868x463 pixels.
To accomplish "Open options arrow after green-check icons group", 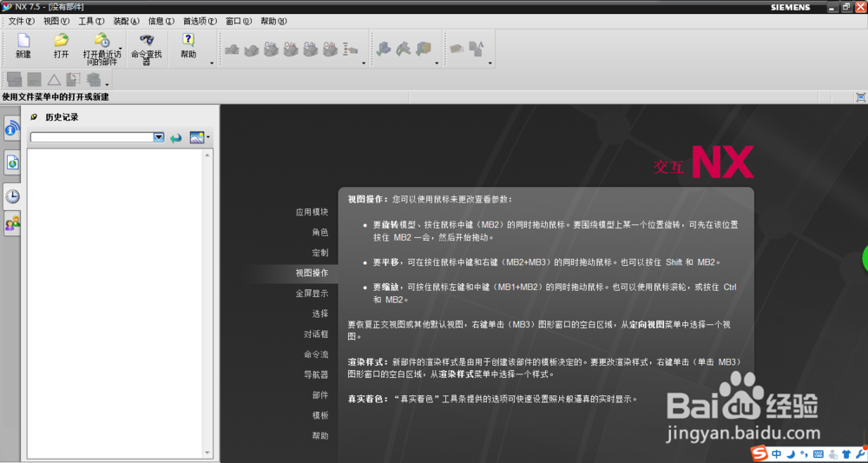I will click(x=437, y=63).
